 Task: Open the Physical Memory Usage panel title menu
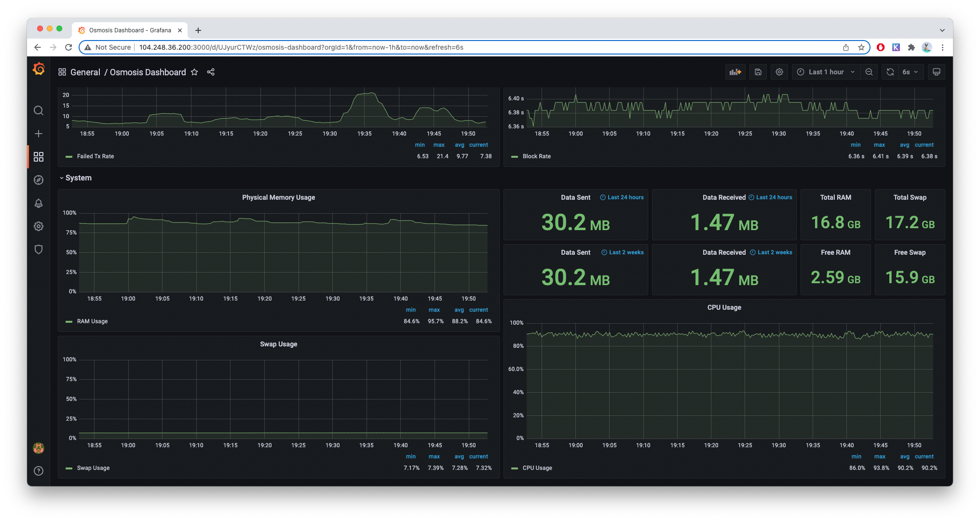click(278, 197)
